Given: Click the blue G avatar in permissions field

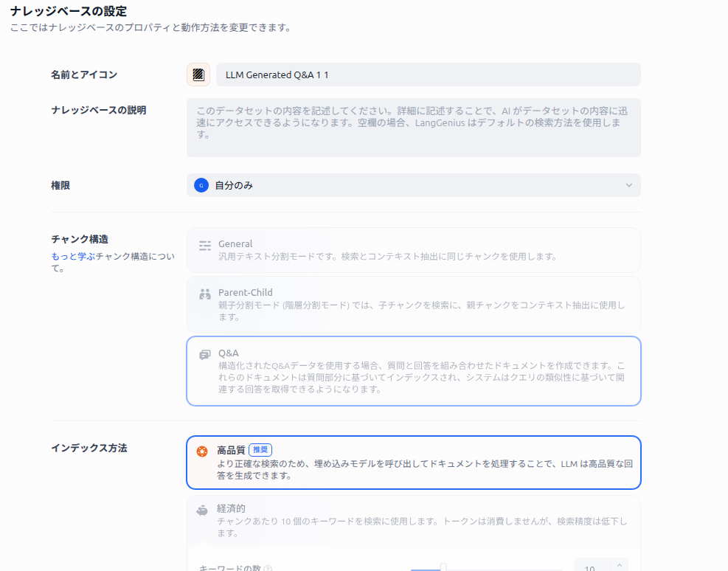Looking at the screenshot, I should click(x=201, y=185).
